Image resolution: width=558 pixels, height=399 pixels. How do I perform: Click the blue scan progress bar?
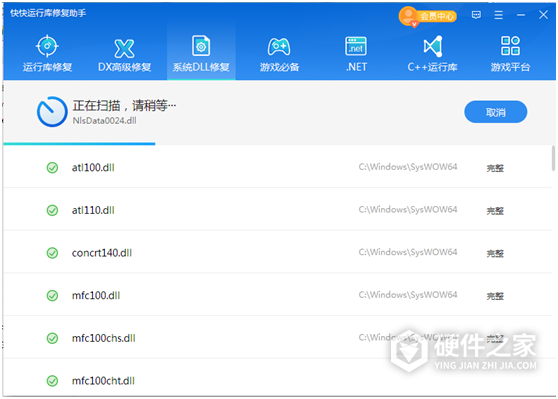[x=79, y=144]
